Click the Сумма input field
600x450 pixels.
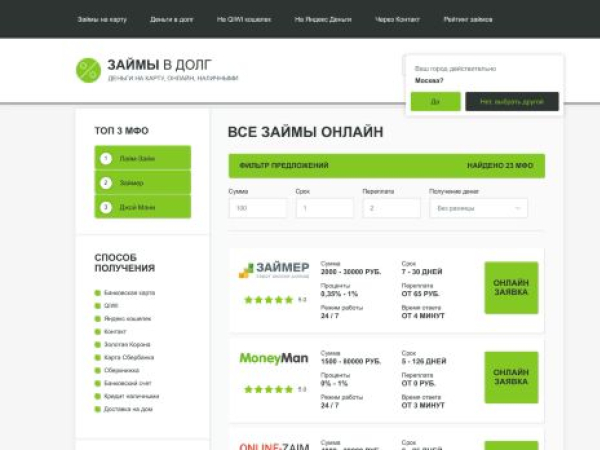258,208
